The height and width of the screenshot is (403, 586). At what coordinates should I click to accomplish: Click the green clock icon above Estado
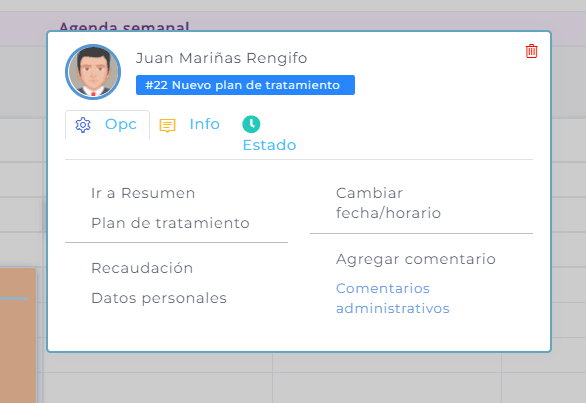tap(251, 124)
